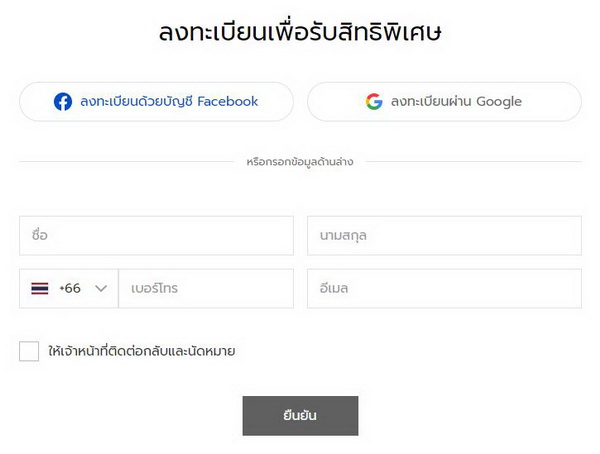Click into the เบอร์โทร phone field
600x454 pixels.
(x=206, y=288)
